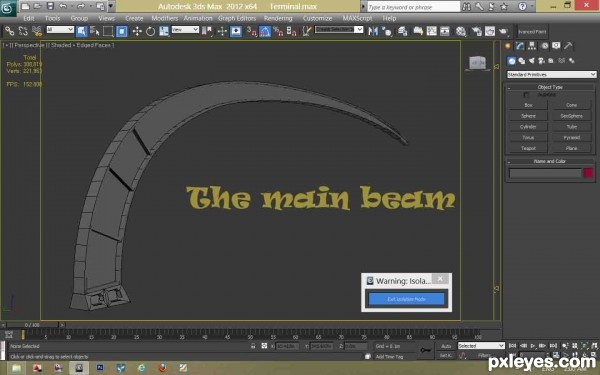600x375 pixels.
Task: Open the Standard Primitives category dropdown
Action: point(551,74)
